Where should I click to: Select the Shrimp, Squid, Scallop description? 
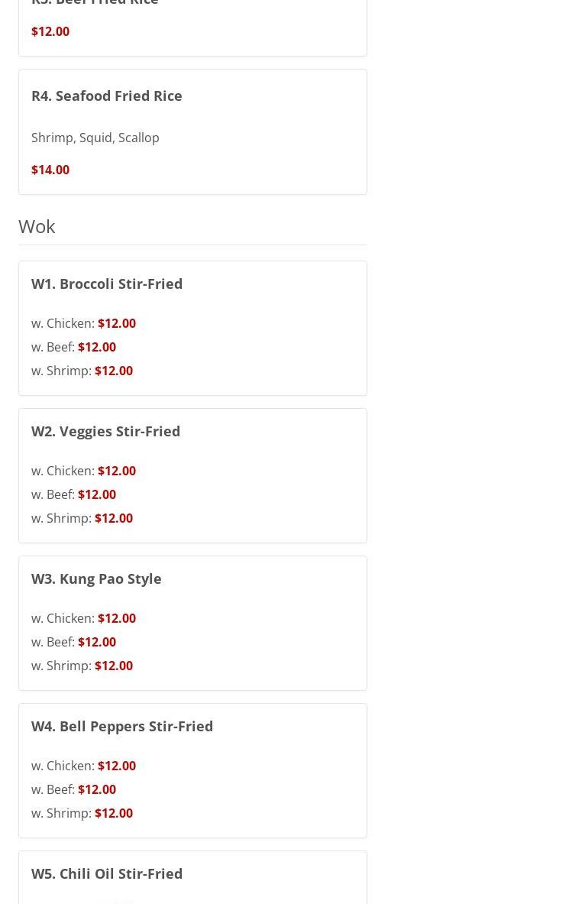click(x=95, y=138)
